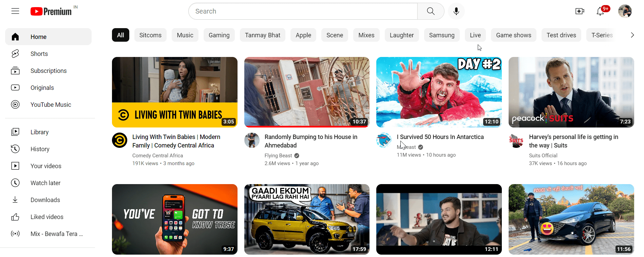Open Suits Official channel name link
644x257 pixels.
pos(543,155)
